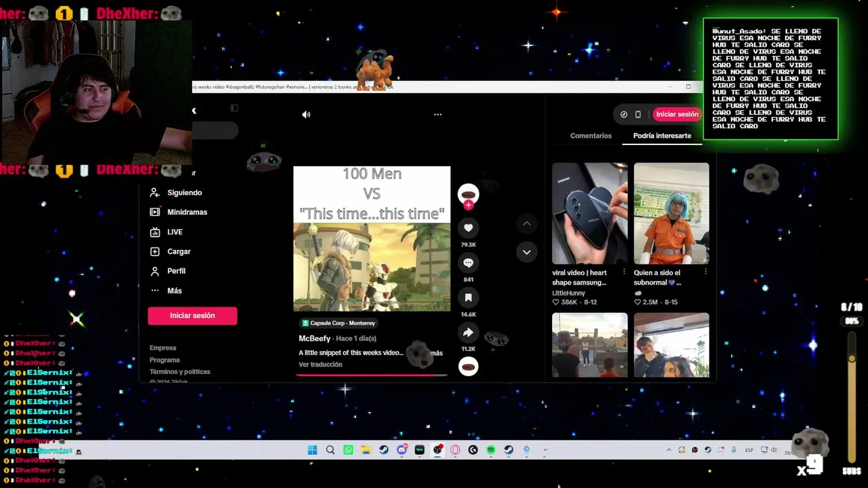Click Ver traducción under the caption
868x488 pixels.
point(320,365)
